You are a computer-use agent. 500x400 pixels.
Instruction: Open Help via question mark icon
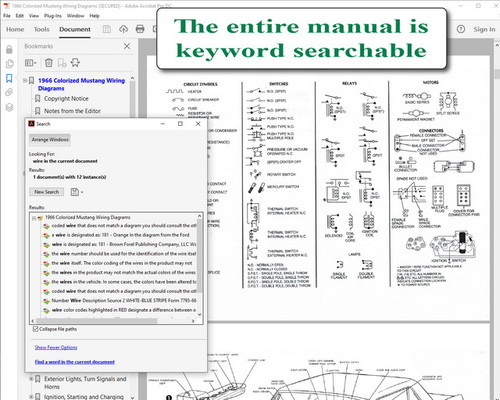click(461, 29)
